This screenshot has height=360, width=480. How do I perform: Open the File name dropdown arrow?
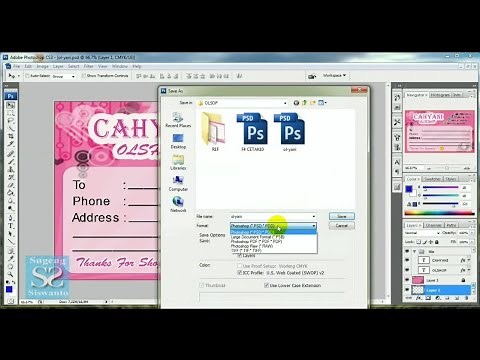point(313,217)
